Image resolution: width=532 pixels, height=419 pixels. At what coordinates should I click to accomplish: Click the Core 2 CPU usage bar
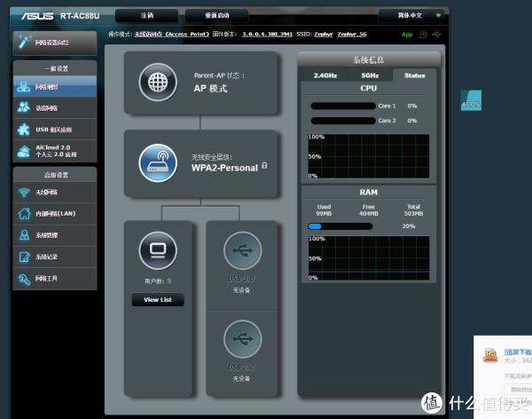[x=343, y=121]
